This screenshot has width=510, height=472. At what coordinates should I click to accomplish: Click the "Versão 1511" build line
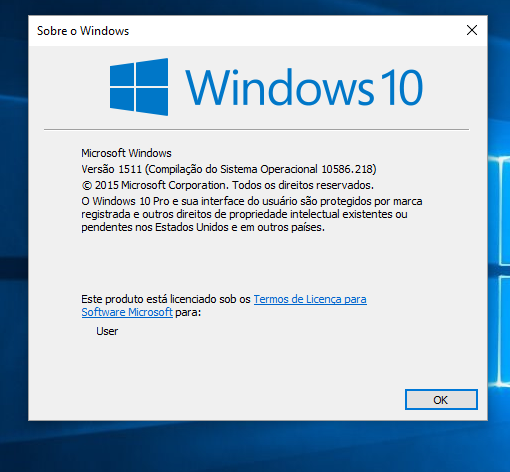coord(229,169)
